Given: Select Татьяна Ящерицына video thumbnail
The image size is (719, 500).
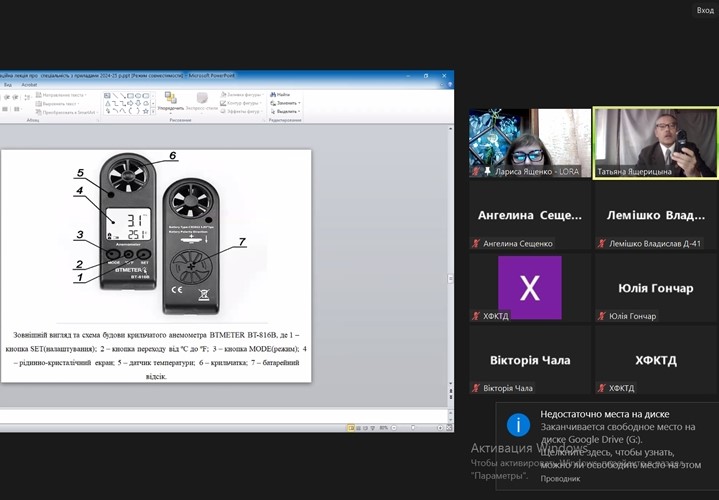Looking at the screenshot, I should (655, 142).
